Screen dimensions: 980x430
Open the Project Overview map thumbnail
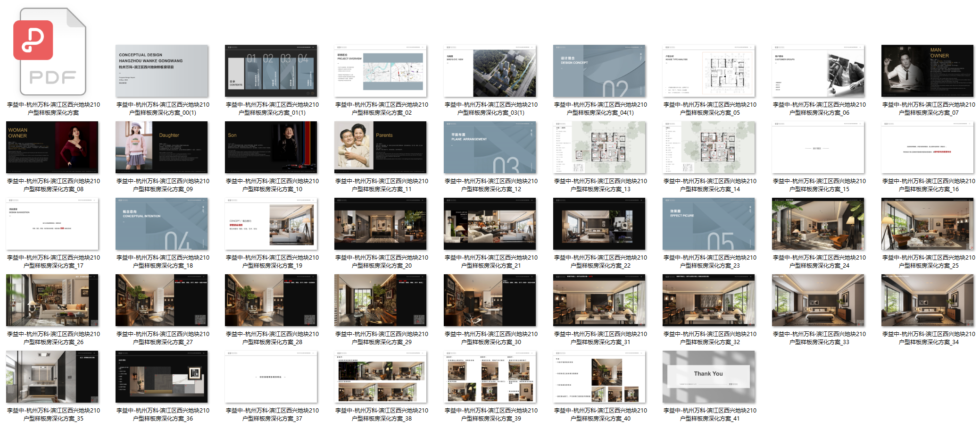380,71
